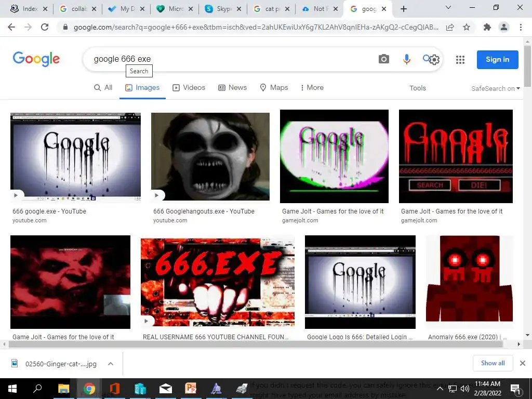Open Tools filter options

(417, 88)
